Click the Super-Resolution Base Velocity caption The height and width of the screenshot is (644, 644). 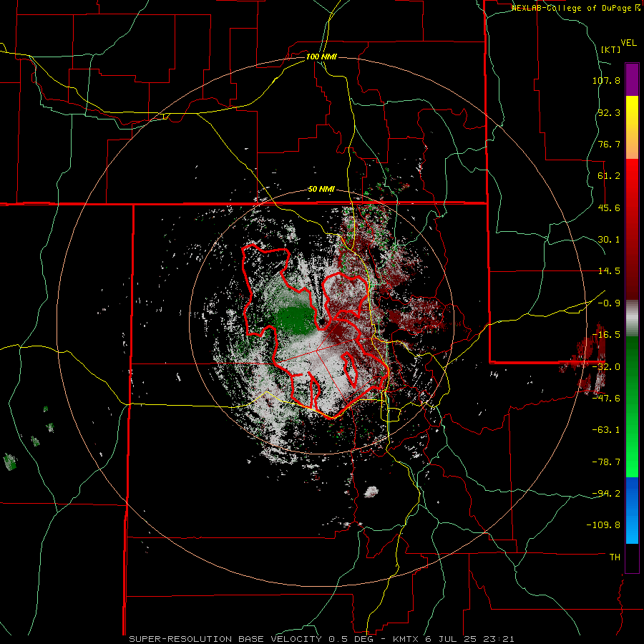pos(321,639)
